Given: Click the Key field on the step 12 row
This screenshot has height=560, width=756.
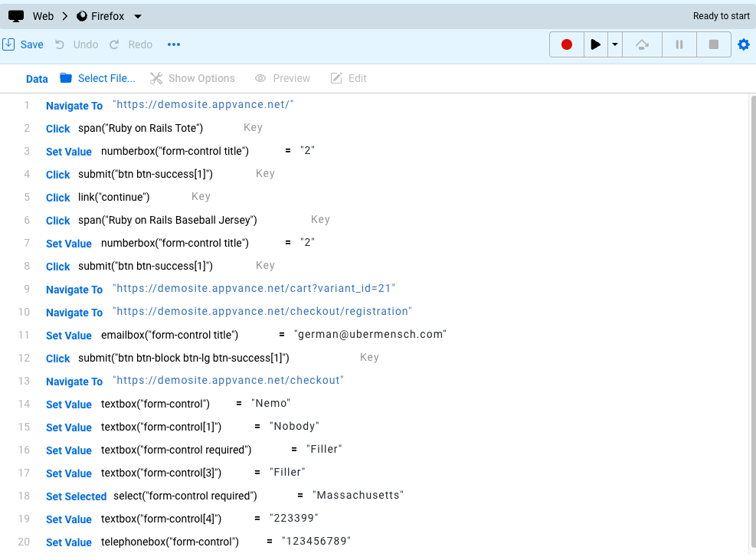Looking at the screenshot, I should coord(369,358).
